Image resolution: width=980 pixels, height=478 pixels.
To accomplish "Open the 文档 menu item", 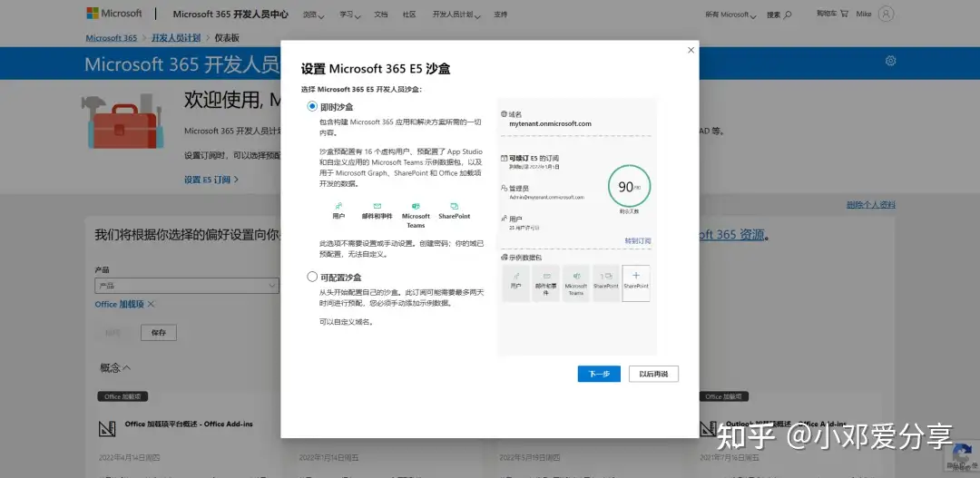I will (x=380, y=14).
